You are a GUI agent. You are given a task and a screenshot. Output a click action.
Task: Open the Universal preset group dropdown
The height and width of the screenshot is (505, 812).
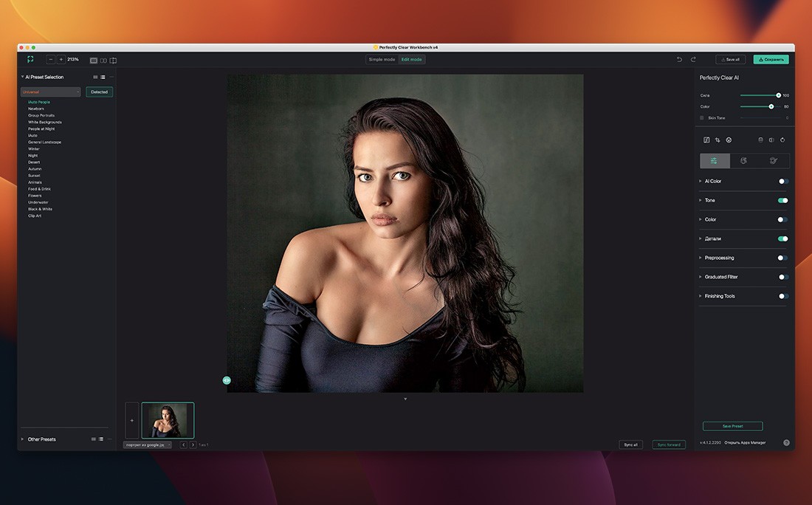tap(51, 92)
